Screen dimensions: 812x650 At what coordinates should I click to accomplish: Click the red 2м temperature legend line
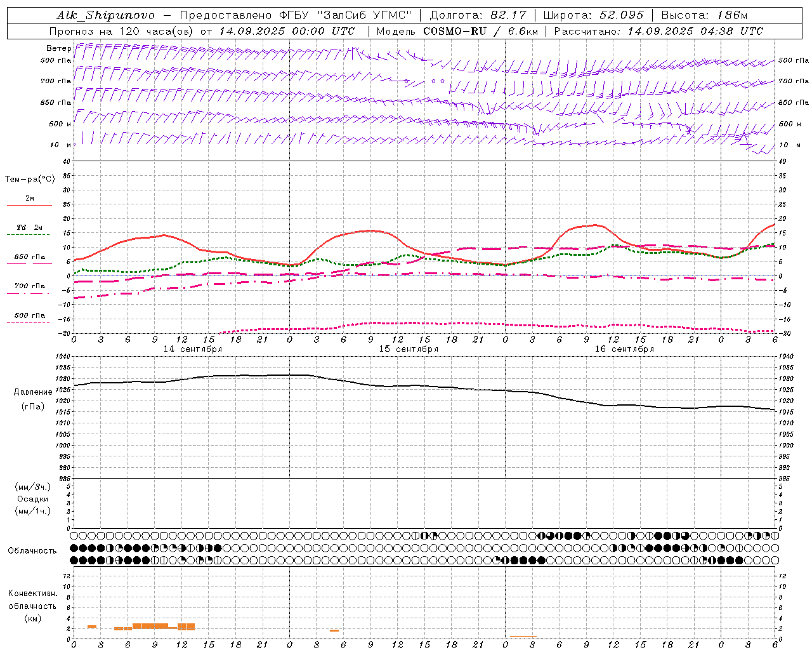pos(29,206)
